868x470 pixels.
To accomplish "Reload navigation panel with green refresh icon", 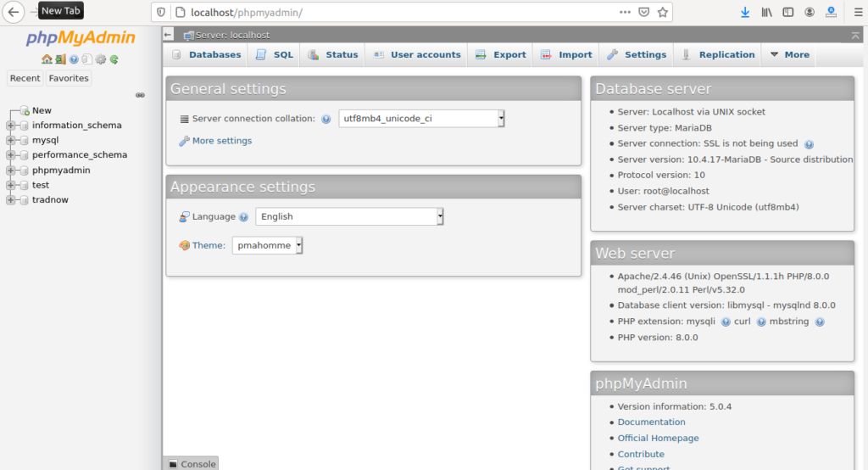I will (x=114, y=59).
